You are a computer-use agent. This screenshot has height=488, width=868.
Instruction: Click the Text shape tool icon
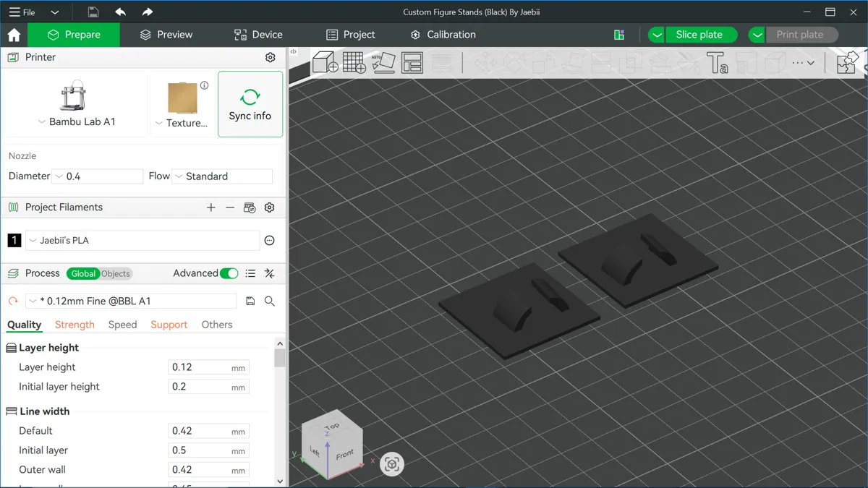point(717,63)
